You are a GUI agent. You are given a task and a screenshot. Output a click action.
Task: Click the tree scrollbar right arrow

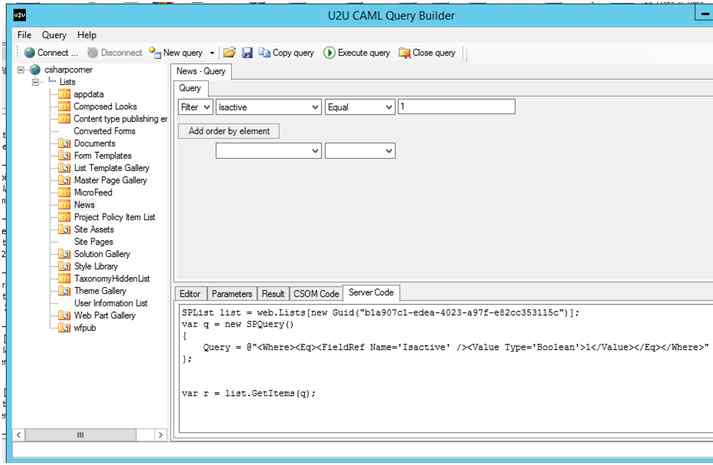click(160, 435)
